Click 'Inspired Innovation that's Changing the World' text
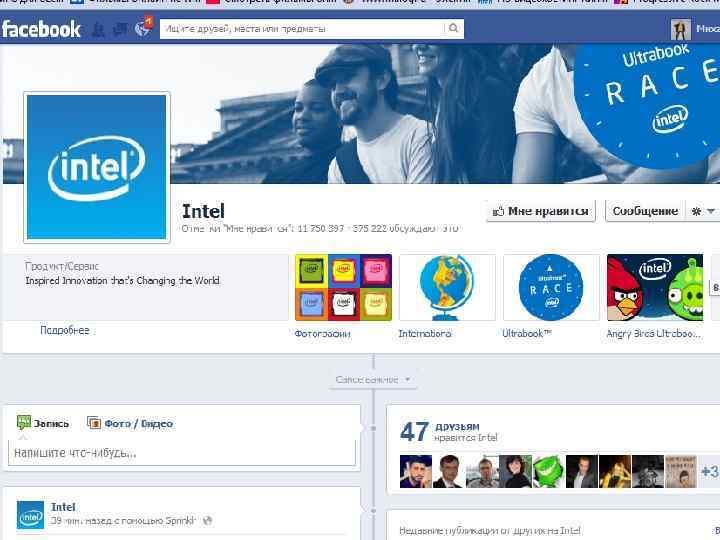720x540 pixels. pos(123,281)
